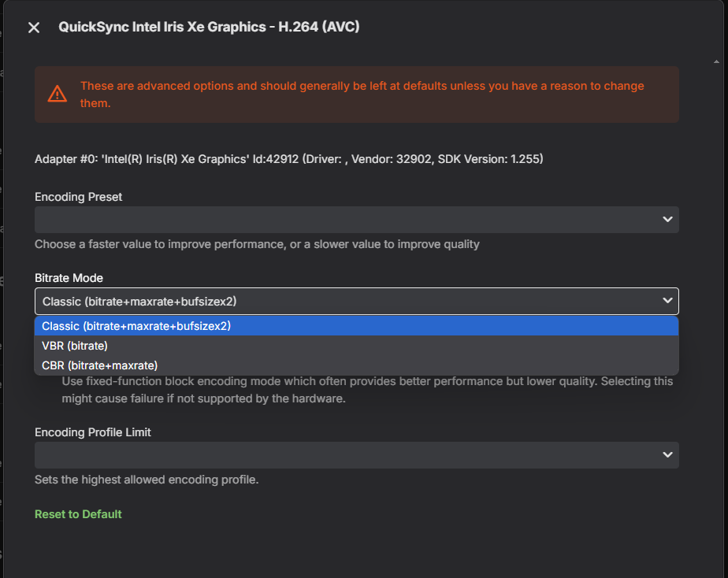Click the X close icon in dialog header
Image resolution: width=728 pixels, height=578 pixels.
pos(33,26)
